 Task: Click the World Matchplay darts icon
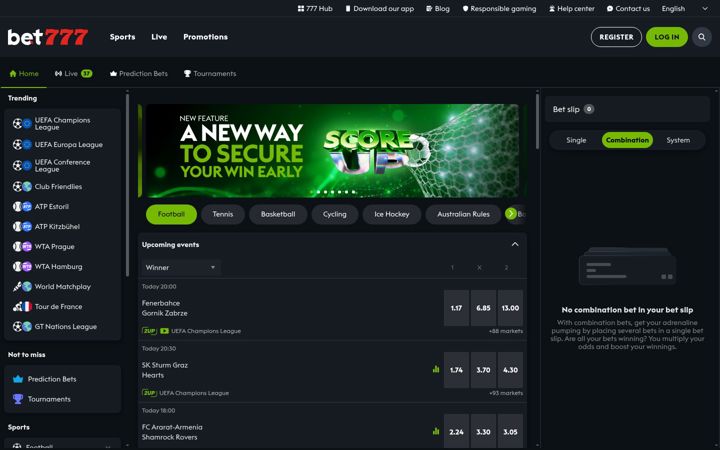17,287
